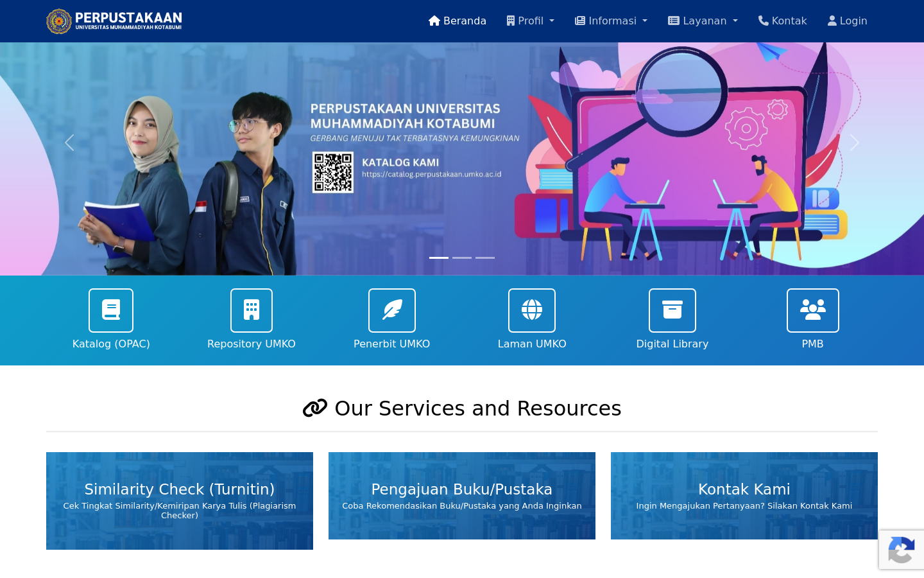Click the PMB people group icon
Viewport: 924px width, 578px height.
click(x=813, y=310)
